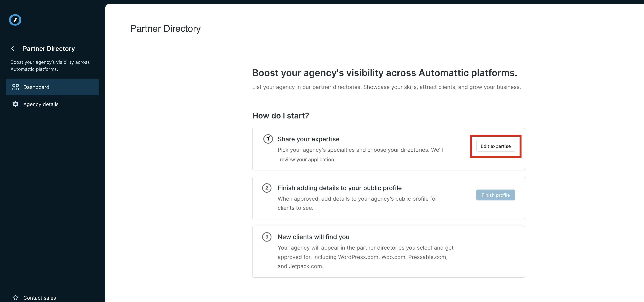Open Contact sales from the sidebar
Viewport: 644px width, 302px height.
pyautogui.click(x=39, y=298)
